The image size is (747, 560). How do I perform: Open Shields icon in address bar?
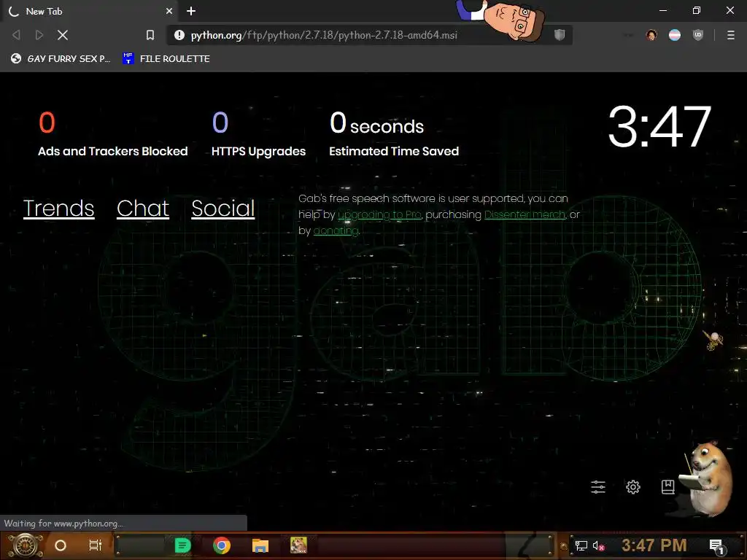point(560,34)
